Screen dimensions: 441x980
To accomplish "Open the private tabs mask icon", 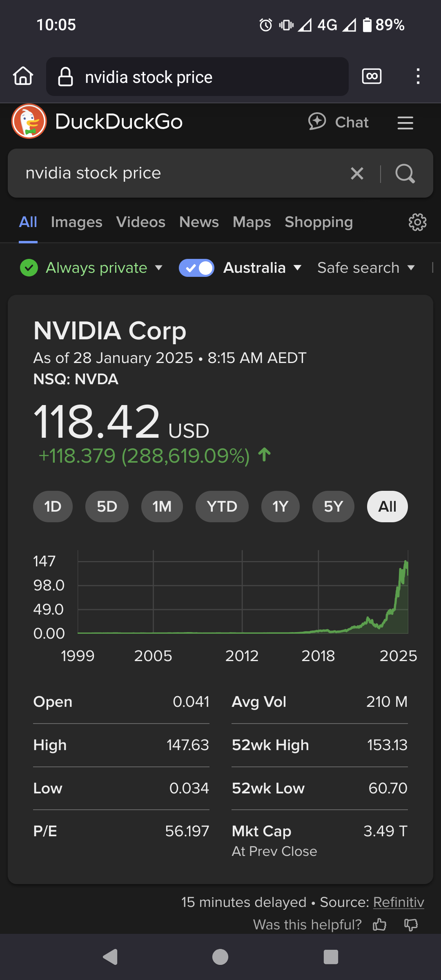I will tap(372, 76).
